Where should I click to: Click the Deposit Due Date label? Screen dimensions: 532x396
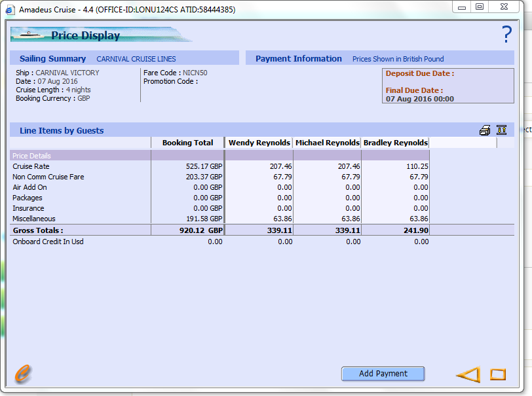(420, 73)
